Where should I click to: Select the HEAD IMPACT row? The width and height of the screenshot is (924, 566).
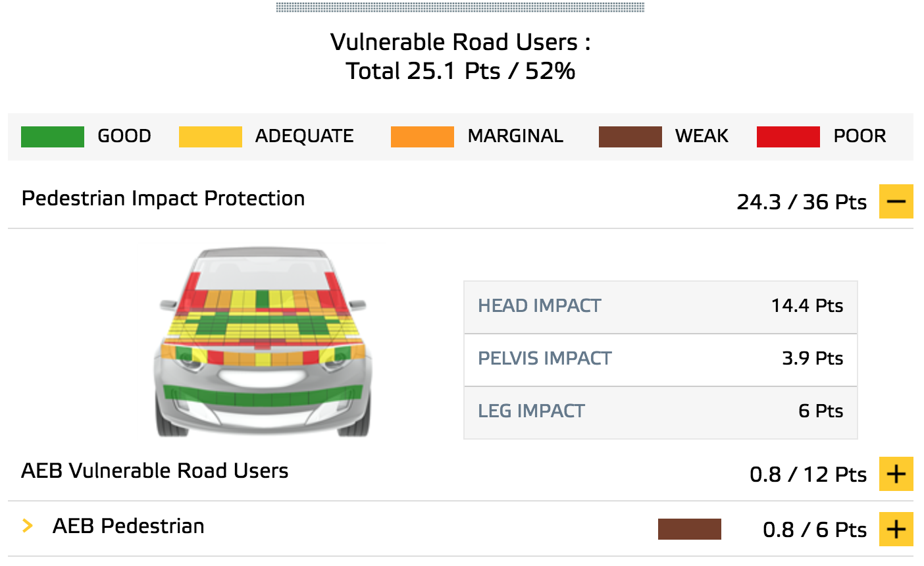point(661,307)
